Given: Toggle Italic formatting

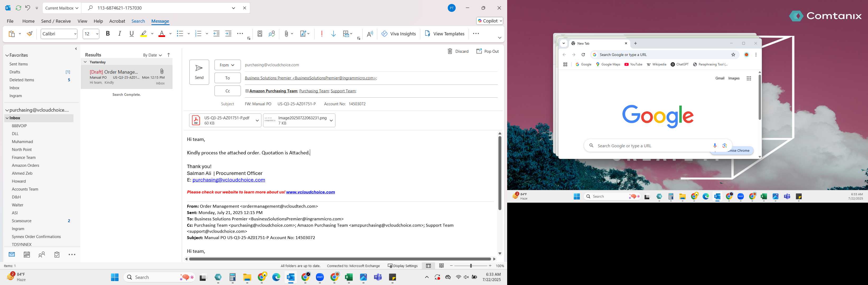Looking at the screenshot, I should [120, 34].
